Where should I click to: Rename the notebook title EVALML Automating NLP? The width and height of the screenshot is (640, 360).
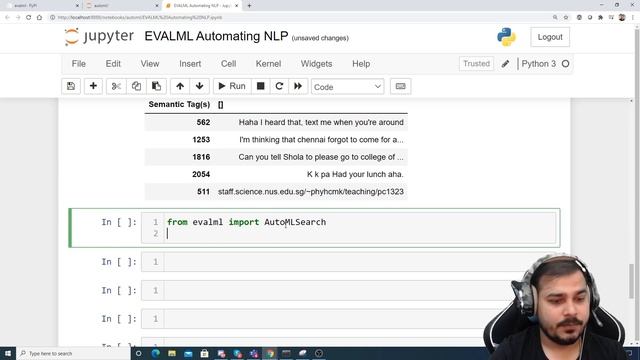coord(216,36)
